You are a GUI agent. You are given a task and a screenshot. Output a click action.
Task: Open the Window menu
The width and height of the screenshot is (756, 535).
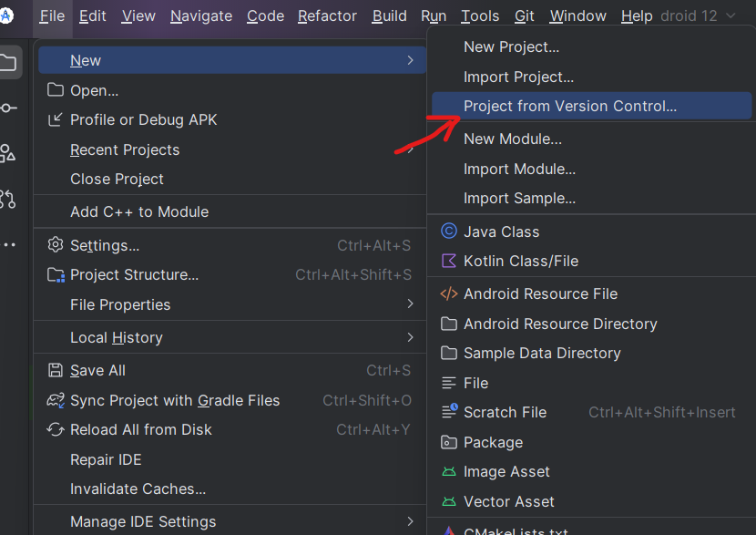pos(578,15)
